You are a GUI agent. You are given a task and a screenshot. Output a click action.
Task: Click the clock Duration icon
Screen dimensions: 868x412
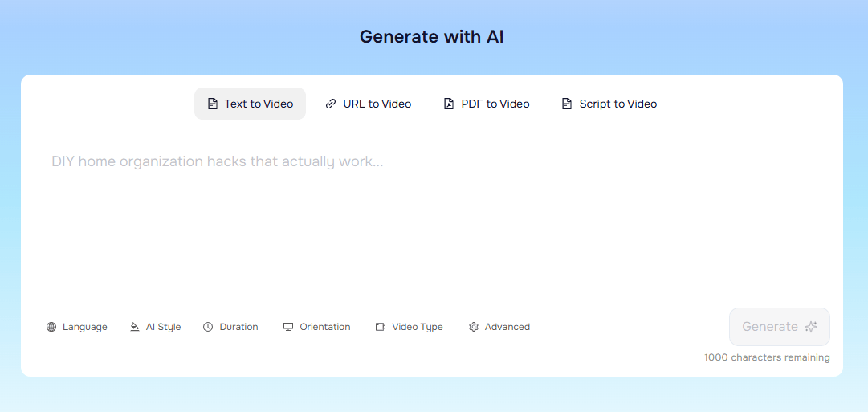208,327
